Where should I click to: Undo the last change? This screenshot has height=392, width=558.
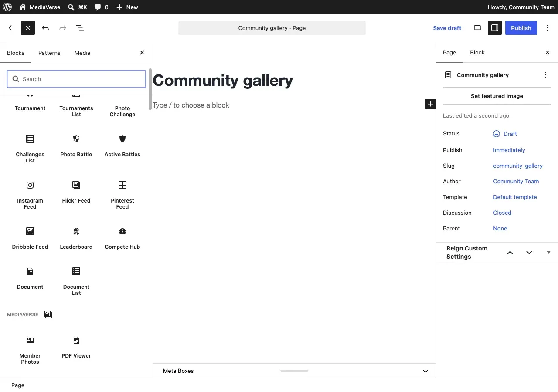click(45, 28)
